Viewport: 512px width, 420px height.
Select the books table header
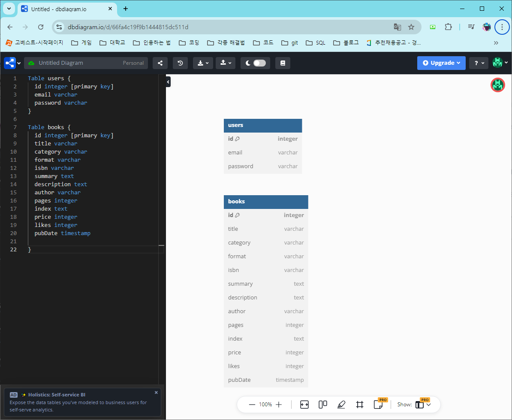[266, 202]
